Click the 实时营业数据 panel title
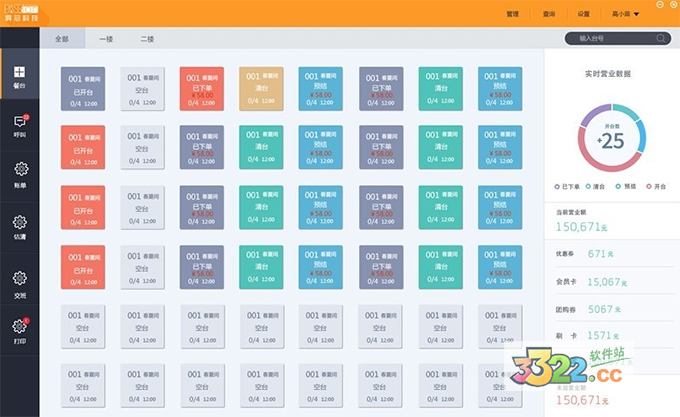 tap(608, 74)
